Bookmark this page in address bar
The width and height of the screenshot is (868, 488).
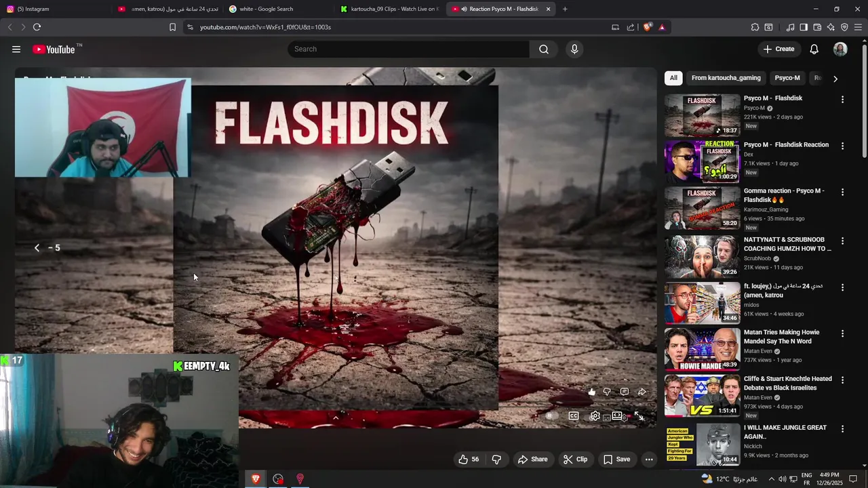pos(172,27)
